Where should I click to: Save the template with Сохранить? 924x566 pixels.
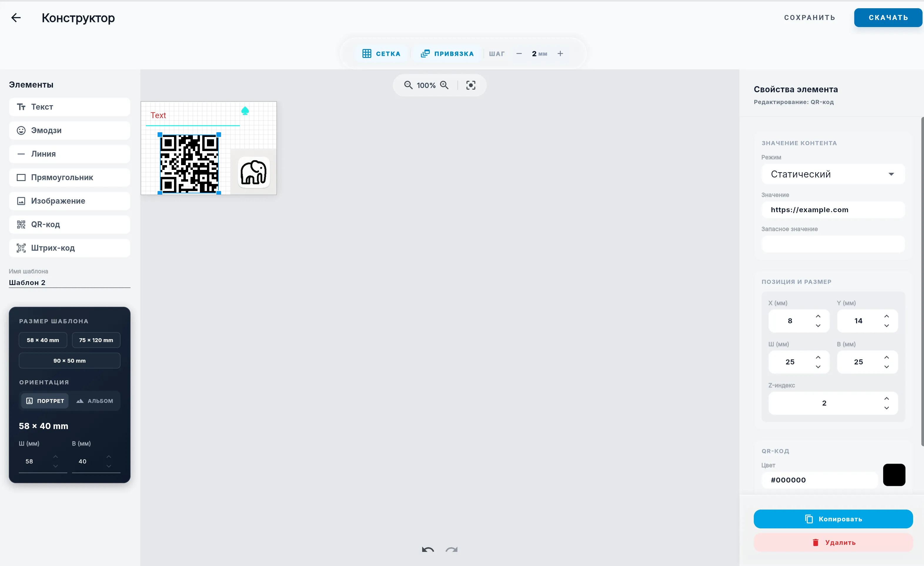tap(810, 18)
